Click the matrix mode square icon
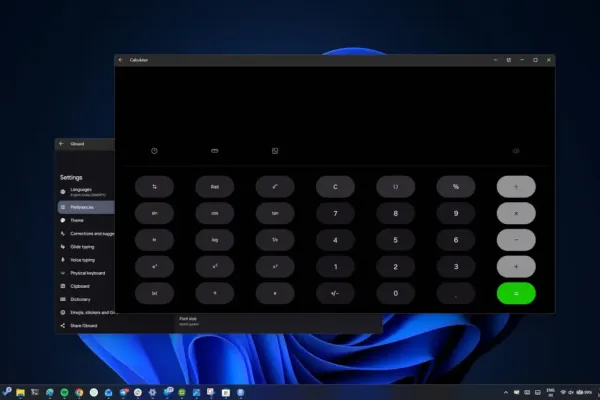Viewport: 600px width, 400px height. click(x=275, y=151)
